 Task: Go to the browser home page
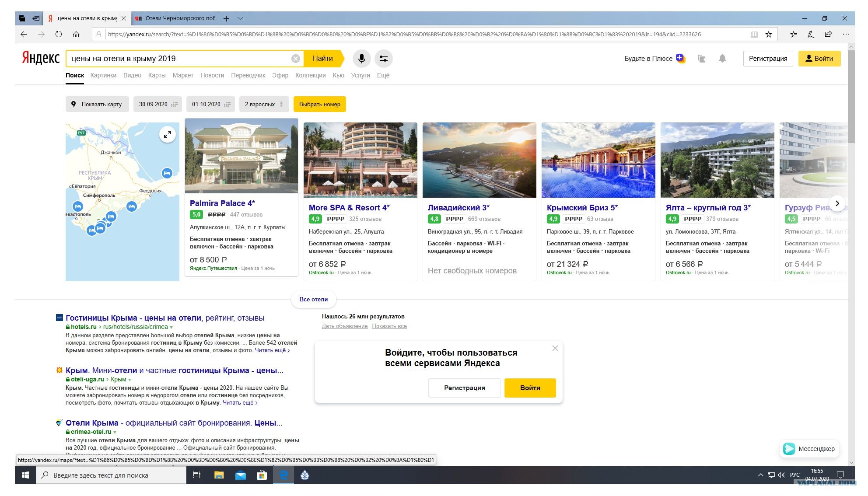(76, 34)
